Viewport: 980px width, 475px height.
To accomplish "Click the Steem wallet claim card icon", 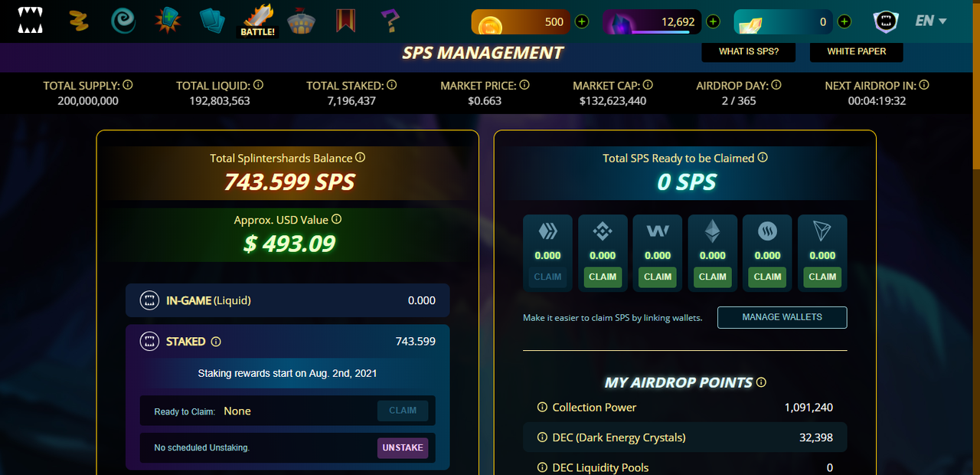I will [768, 231].
